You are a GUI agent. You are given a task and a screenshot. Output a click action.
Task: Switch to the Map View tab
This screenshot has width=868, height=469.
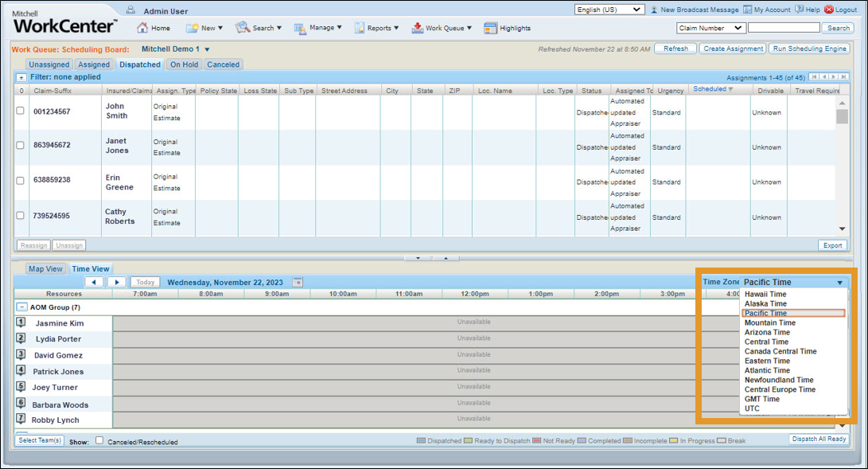pyautogui.click(x=45, y=269)
